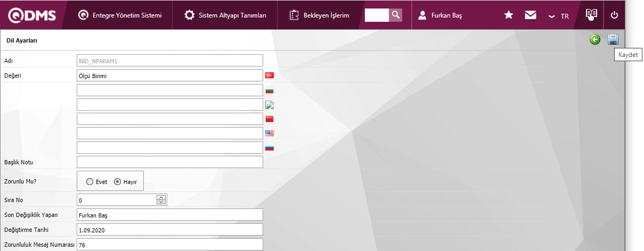This screenshot has width=644, height=251.
Task: Click the Son Değişiklik Yapan label
Action: click(x=30, y=215)
